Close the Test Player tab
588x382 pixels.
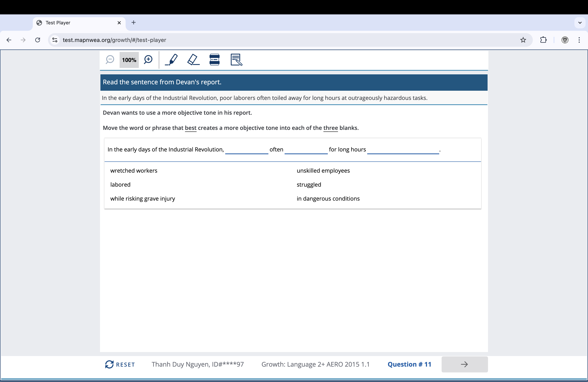coord(119,23)
